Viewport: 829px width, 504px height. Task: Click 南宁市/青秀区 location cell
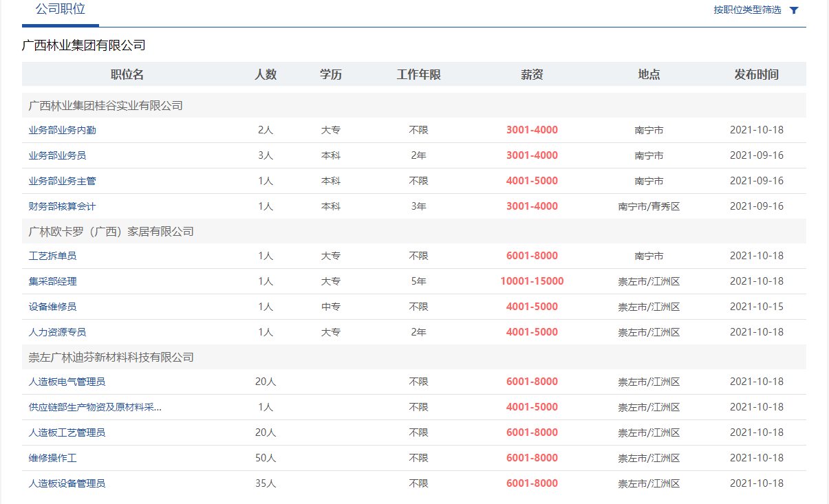pos(649,206)
